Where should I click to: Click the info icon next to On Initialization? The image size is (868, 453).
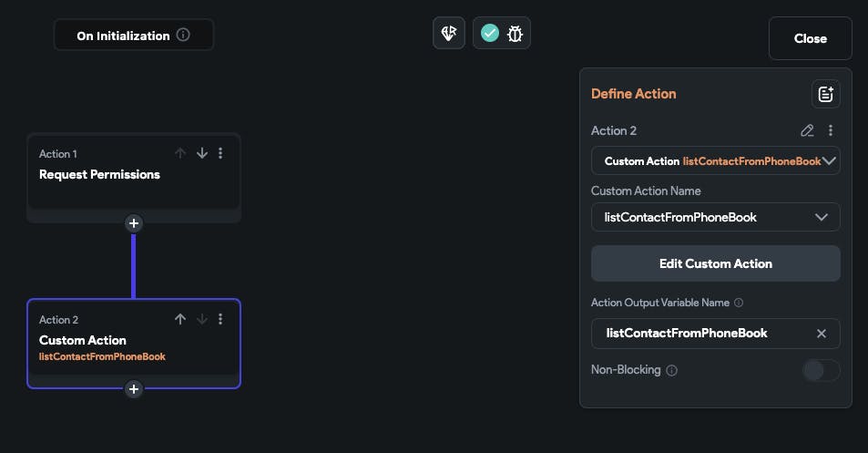click(183, 36)
